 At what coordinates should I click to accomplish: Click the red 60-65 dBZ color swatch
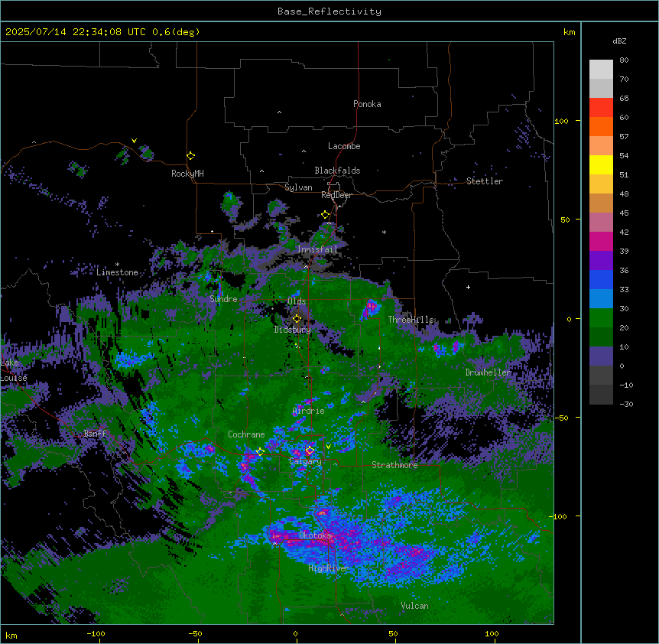(601, 108)
